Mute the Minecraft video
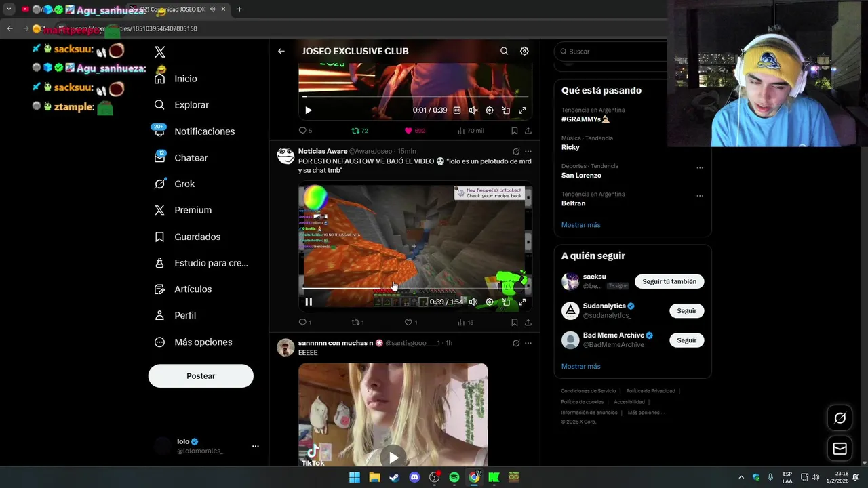868x488 pixels. point(473,302)
